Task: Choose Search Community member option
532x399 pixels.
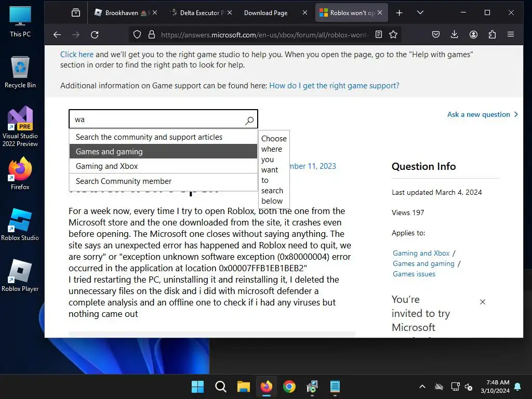Action: (163, 181)
